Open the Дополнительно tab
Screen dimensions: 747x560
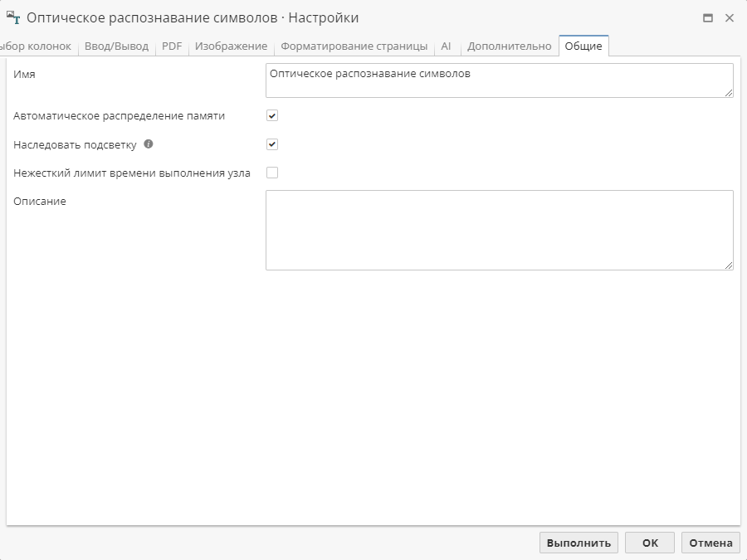coord(510,46)
